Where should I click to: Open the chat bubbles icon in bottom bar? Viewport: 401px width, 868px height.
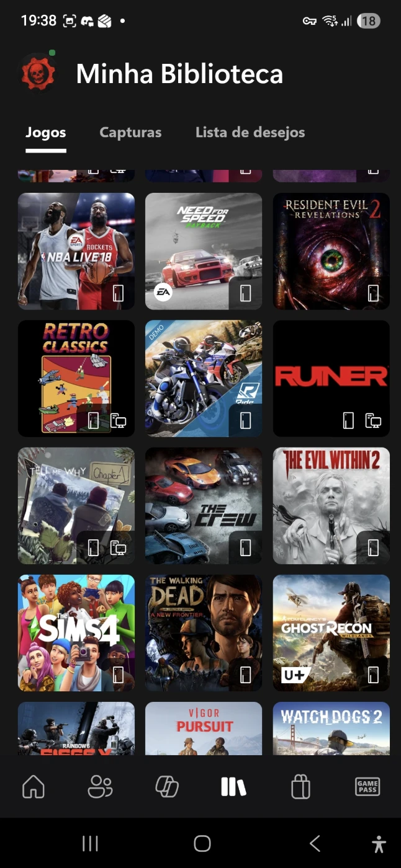(167, 787)
